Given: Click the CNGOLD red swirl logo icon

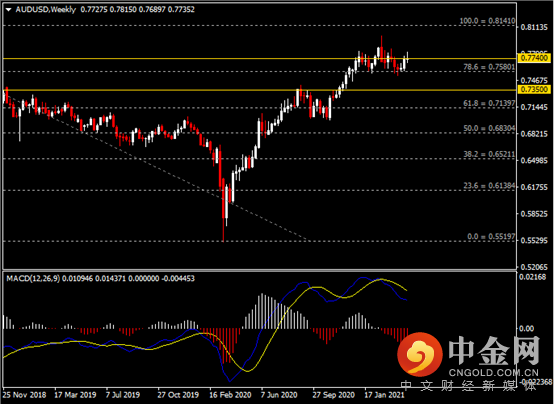Looking at the screenshot, I should click(420, 355).
